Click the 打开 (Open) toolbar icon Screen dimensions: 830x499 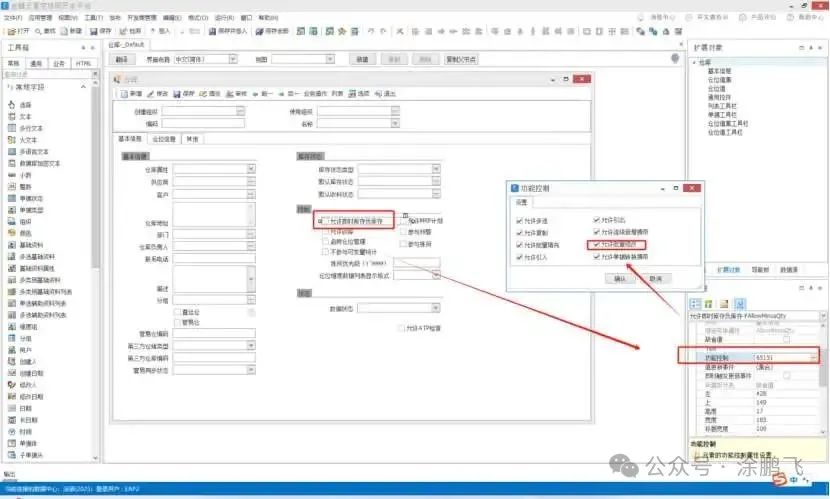click(x=16, y=31)
